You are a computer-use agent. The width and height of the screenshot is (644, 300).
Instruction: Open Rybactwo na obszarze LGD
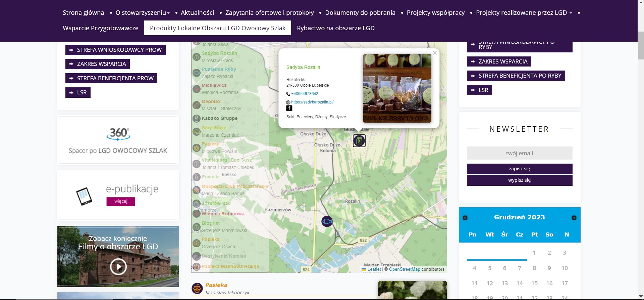pos(336,28)
